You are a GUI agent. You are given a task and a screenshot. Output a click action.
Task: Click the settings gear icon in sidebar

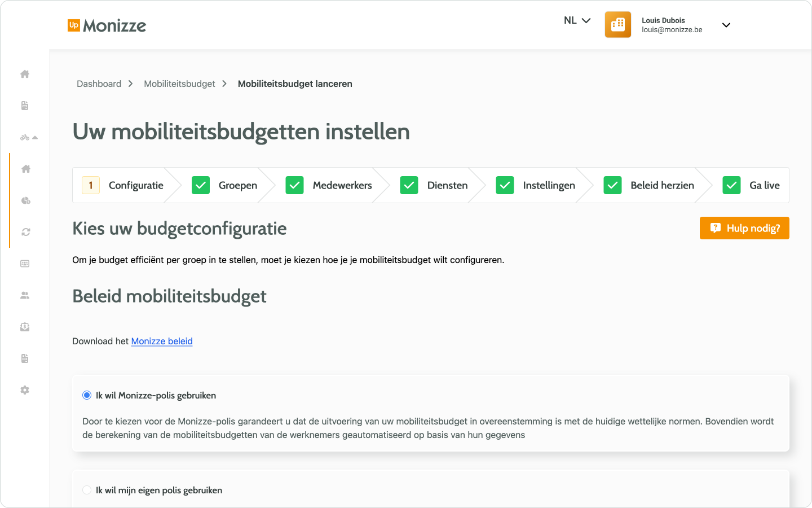pos(25,390)
